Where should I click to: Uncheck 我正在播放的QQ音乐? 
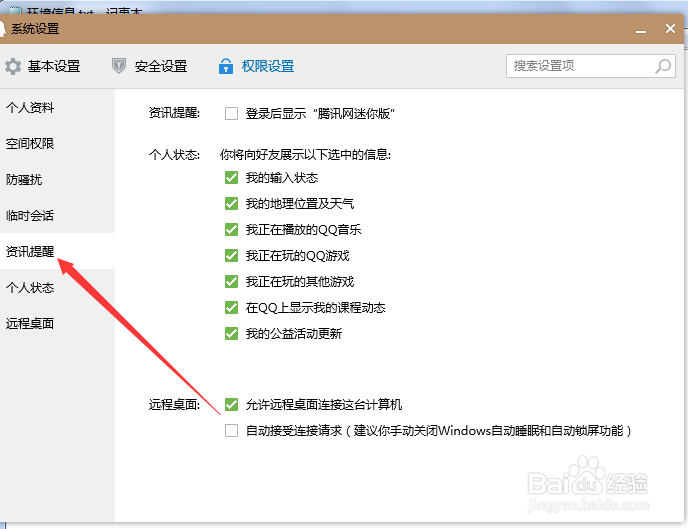pyautogui.click(x=231, y=229)
